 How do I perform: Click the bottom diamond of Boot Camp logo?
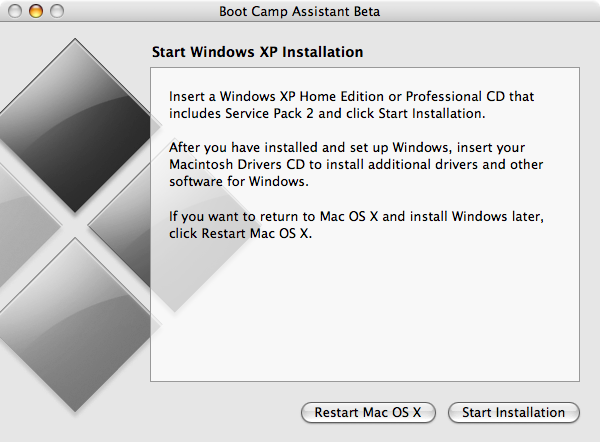pos(75,325)
